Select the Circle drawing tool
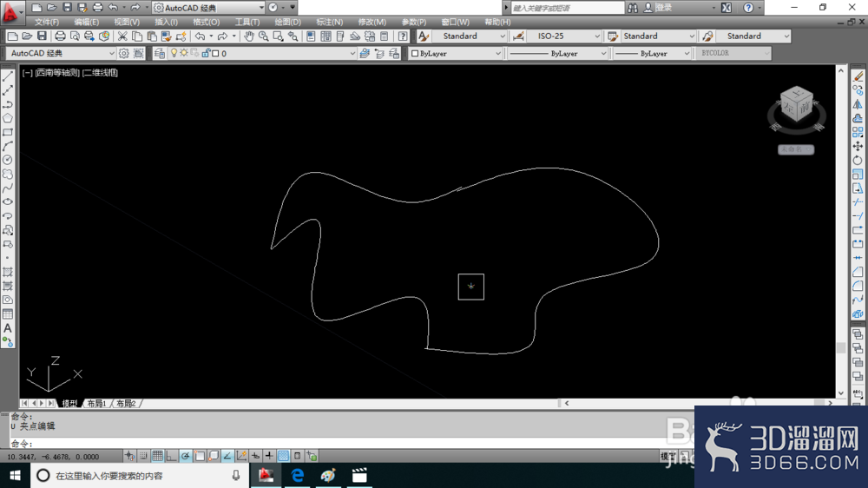 click(8, 160)
